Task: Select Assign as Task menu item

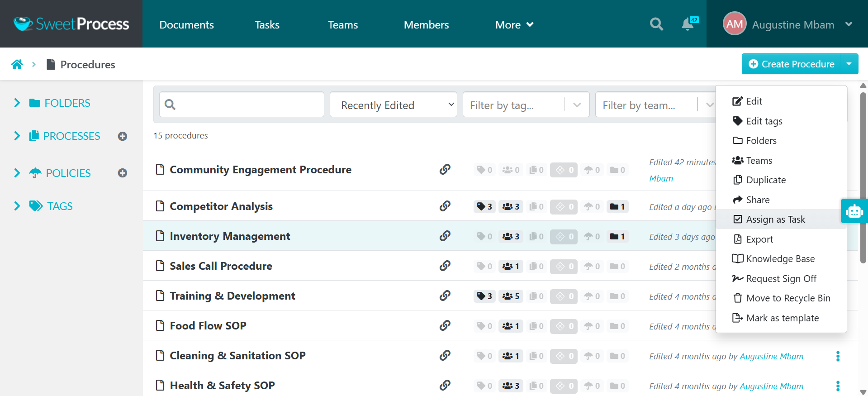Action: coord(781,219)
